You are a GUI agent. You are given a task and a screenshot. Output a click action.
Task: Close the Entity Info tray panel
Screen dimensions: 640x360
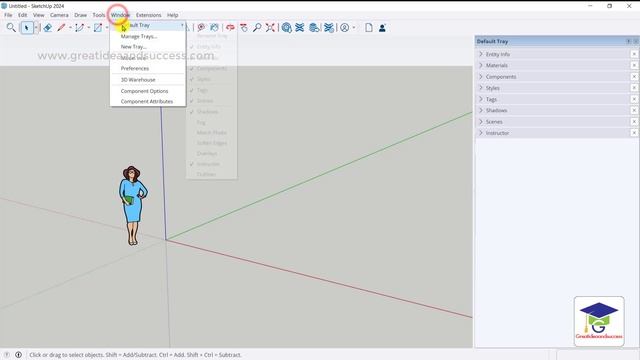tap(634, 54)
